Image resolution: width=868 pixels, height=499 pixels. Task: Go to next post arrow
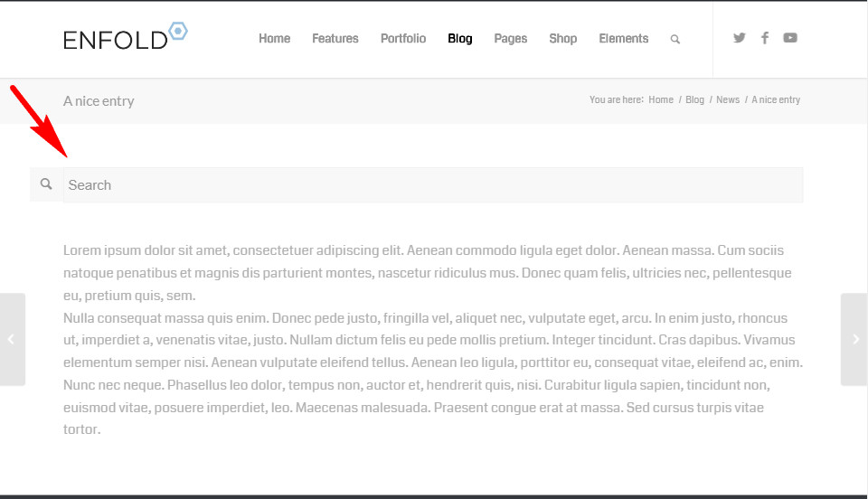pyautogui.click(x=854, y=339)
